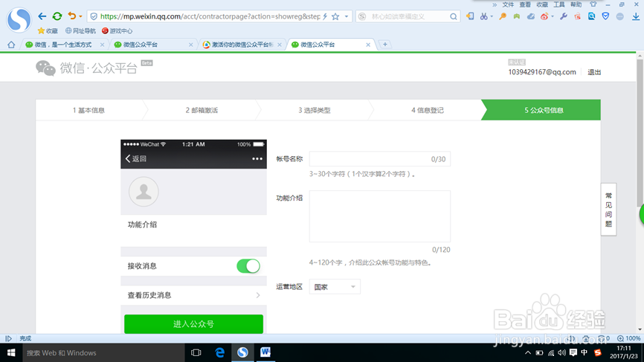Toggle the 接收消息 switch
644x362 pixels.
click(x=248, y=266)
